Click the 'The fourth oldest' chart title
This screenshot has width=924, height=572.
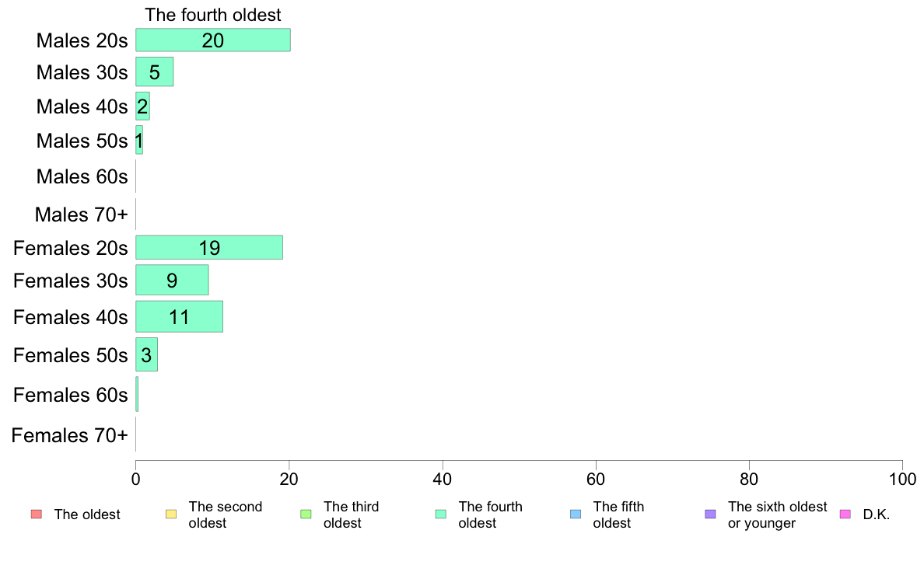(213, 15)
